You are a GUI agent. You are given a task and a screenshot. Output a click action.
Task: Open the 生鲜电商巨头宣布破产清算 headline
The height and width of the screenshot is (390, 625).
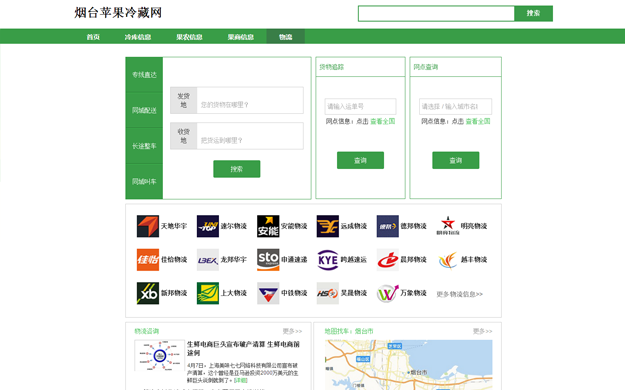(243, 349)
